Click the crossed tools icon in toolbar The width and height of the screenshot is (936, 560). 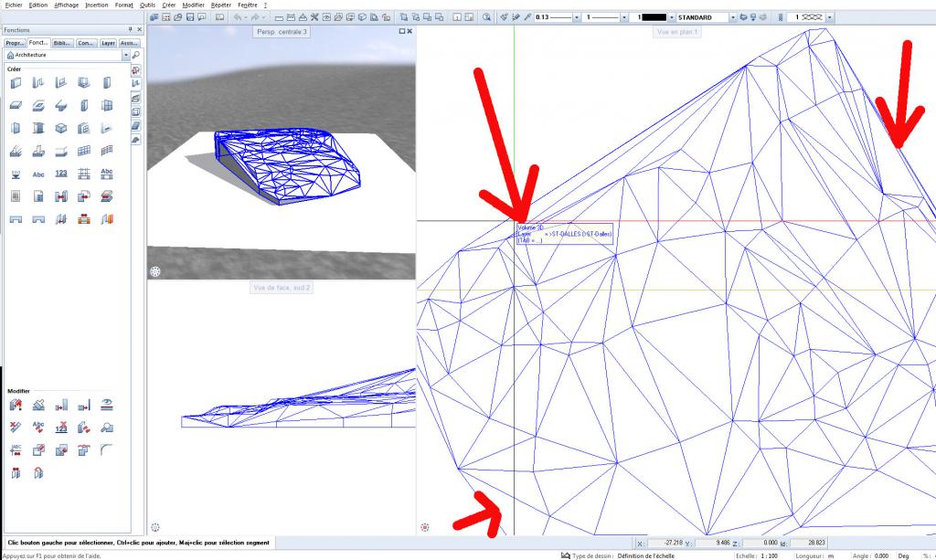point(314,17)
